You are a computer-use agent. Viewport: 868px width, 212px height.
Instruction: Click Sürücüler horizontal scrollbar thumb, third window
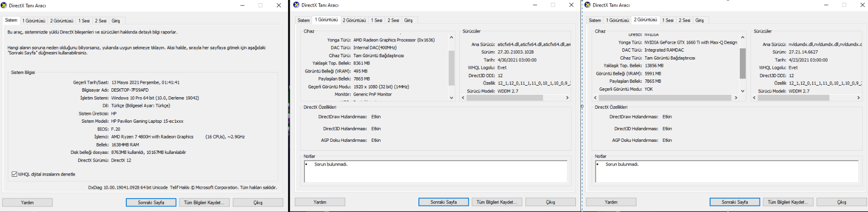793,98
